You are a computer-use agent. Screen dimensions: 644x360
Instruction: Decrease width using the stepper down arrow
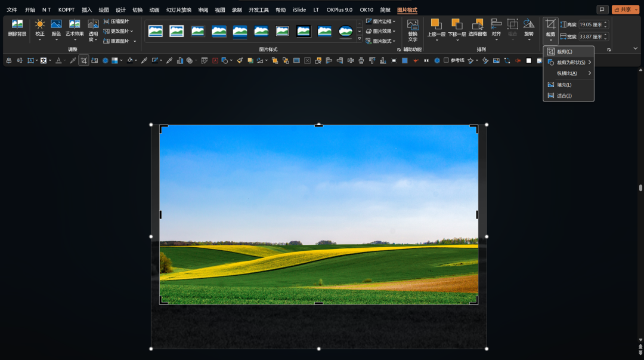[x=605, y=39]
